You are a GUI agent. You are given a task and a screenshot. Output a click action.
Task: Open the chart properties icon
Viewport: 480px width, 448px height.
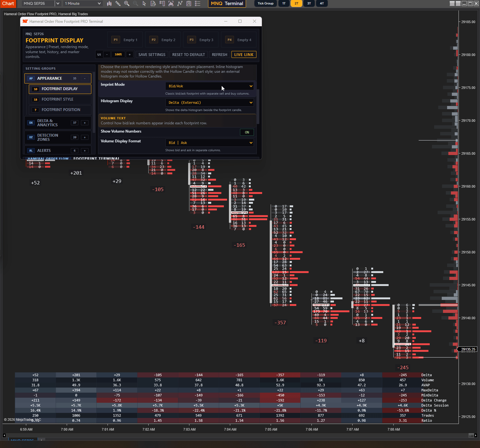[x=189, y=3]
